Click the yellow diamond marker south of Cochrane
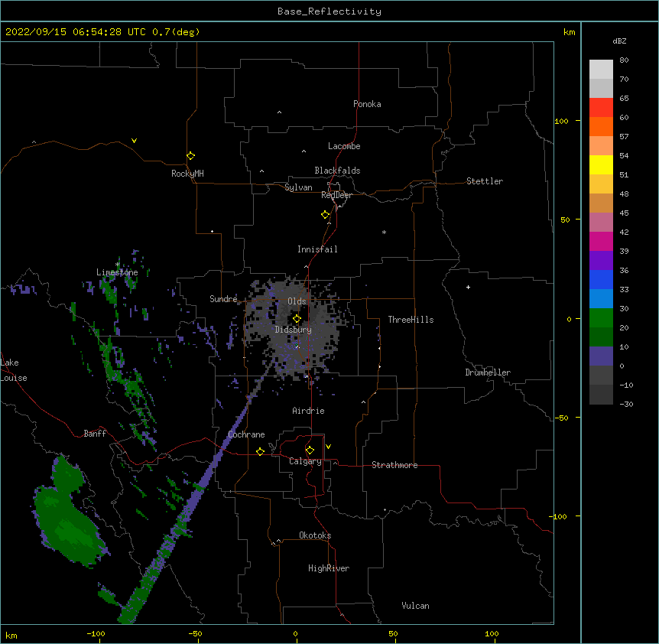659x644 pixels. tap(260, 451)
